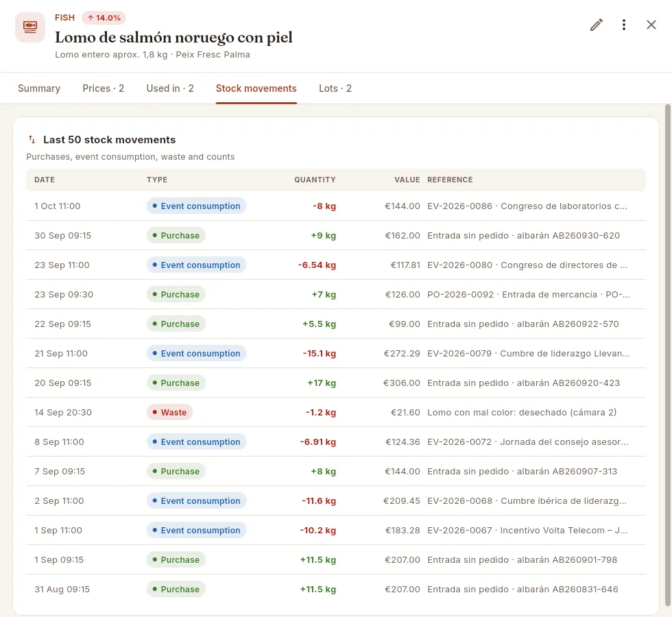Viewport: 672px width, 617px height.
Task: Click the 31 Aug 09:15 date
Action: pos(62,589)
